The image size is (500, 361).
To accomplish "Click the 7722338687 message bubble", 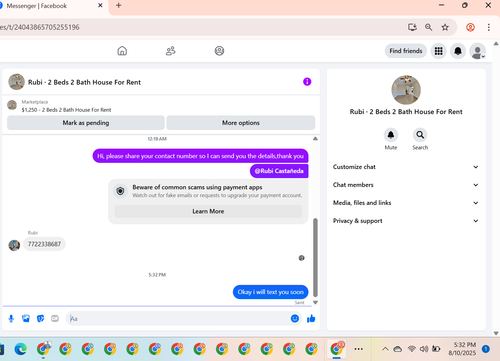I will [x=44, y=244].
